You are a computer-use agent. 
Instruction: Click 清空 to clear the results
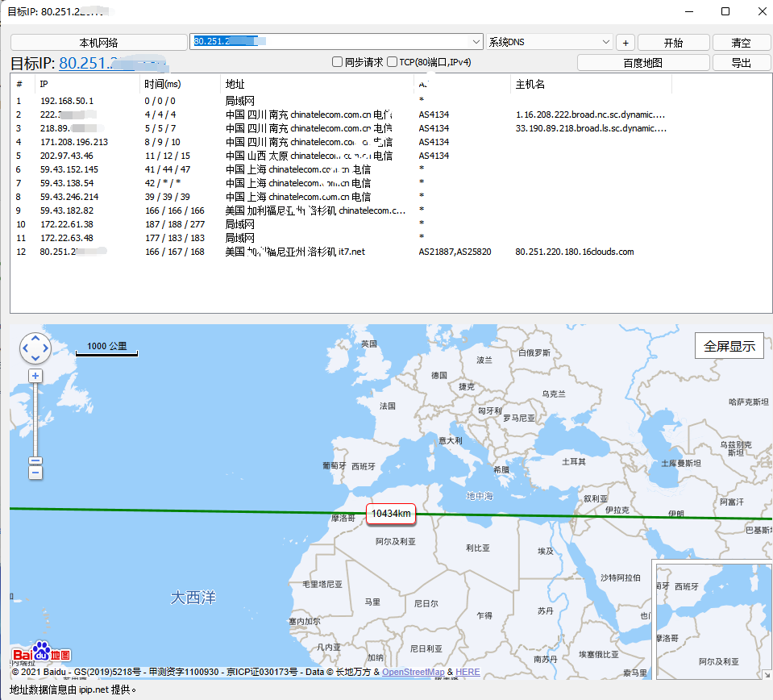tap(741, 42)
